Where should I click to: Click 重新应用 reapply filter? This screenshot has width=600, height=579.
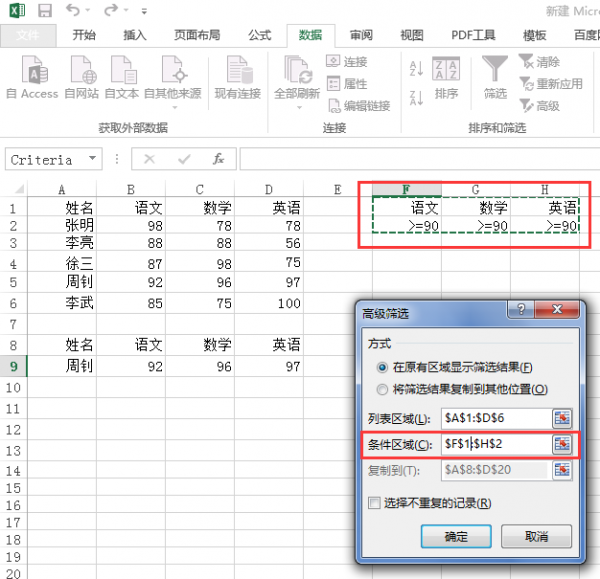tap(551, 83)
